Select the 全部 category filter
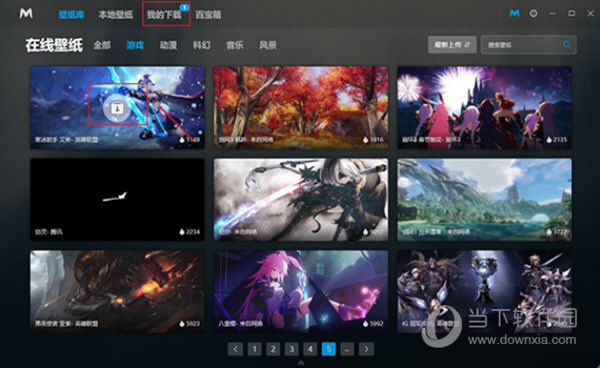This screenshot has height=368, width=600. pyautogui.click(x=102, y=45)
